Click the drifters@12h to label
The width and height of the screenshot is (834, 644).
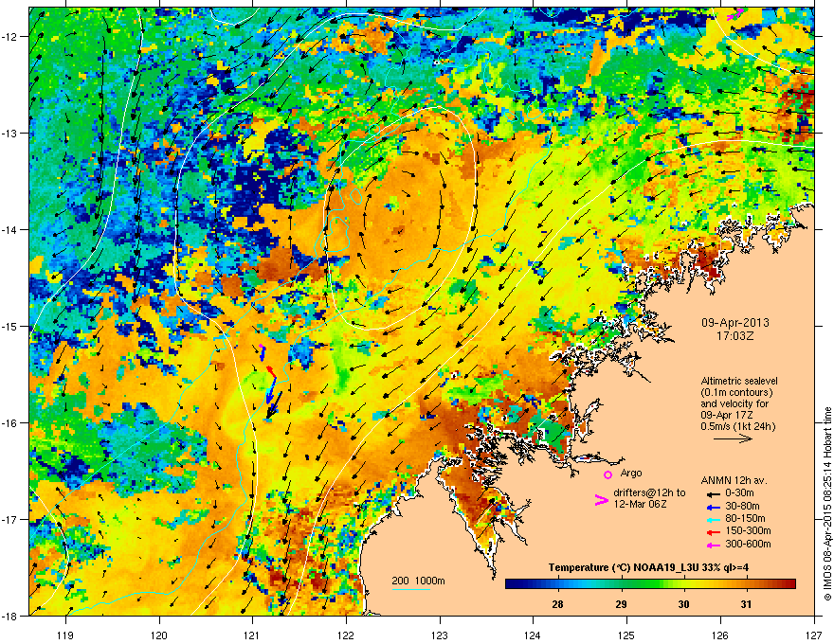click(x=649, y=493)
